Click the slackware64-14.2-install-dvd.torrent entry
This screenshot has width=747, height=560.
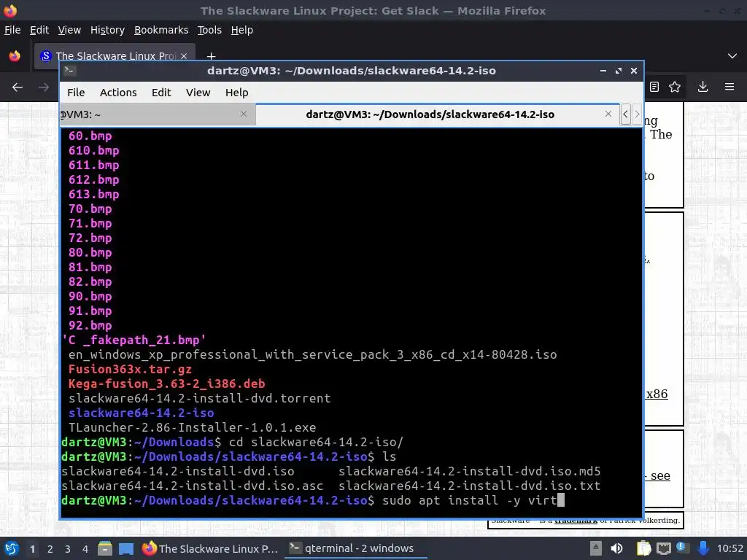click(199, 399)
